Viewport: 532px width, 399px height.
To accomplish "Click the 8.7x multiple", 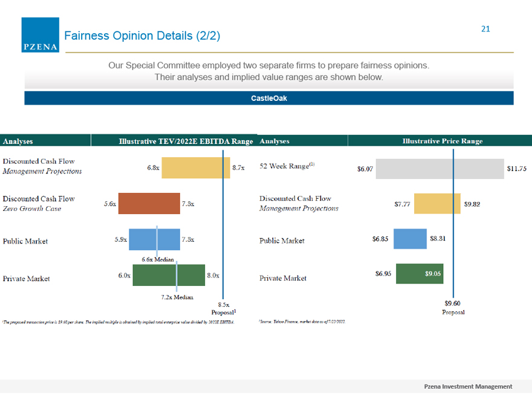I will (238, 167).
